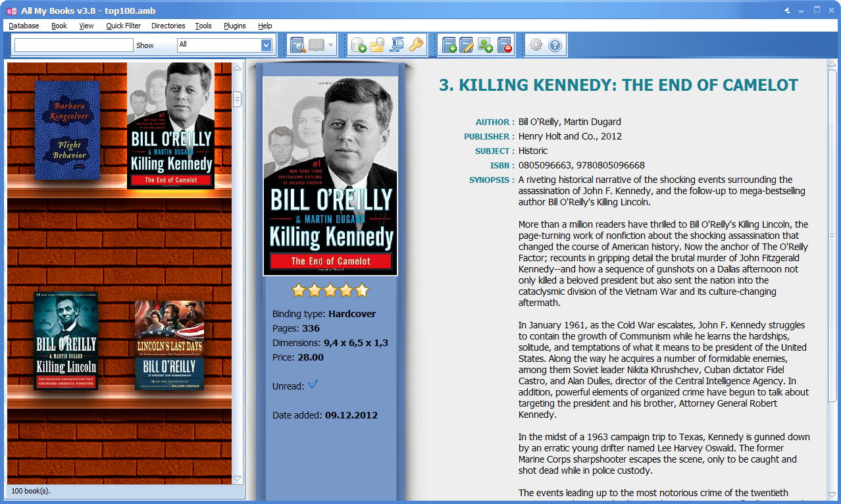Screen dimensions: 841x504
Task: Click the All My Books title bar icon
Action: tap(11, 11)
